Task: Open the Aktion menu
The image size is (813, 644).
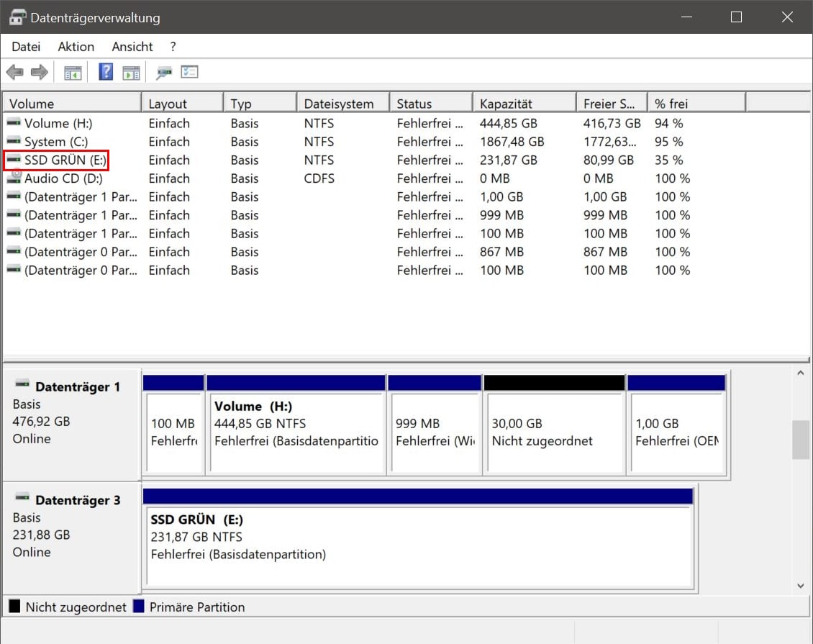Action: [x=76, y=47]
